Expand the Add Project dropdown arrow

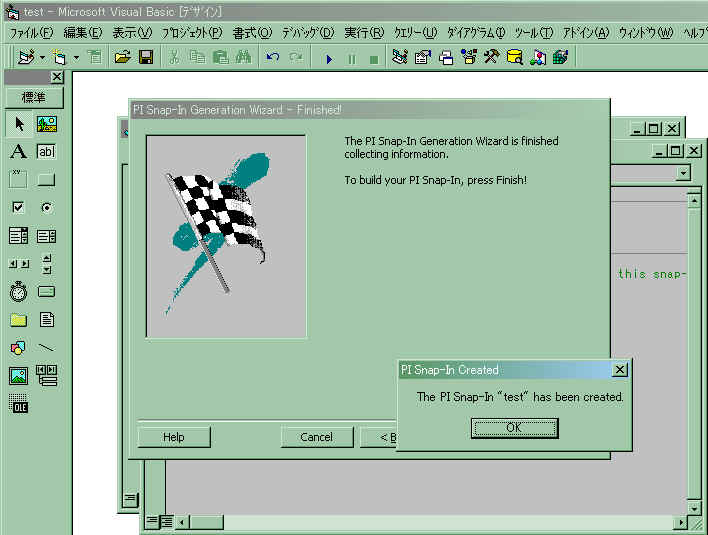pyautogui.click(x=42, y=58)
